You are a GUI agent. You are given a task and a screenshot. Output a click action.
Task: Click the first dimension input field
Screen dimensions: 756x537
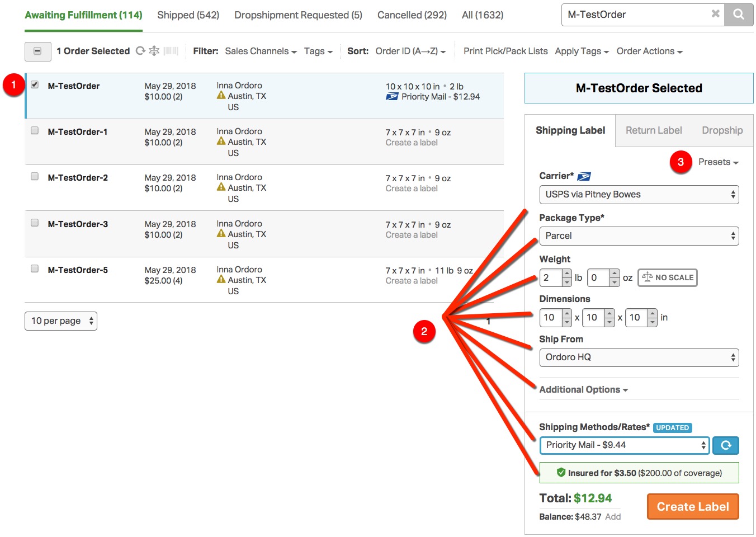551,318
